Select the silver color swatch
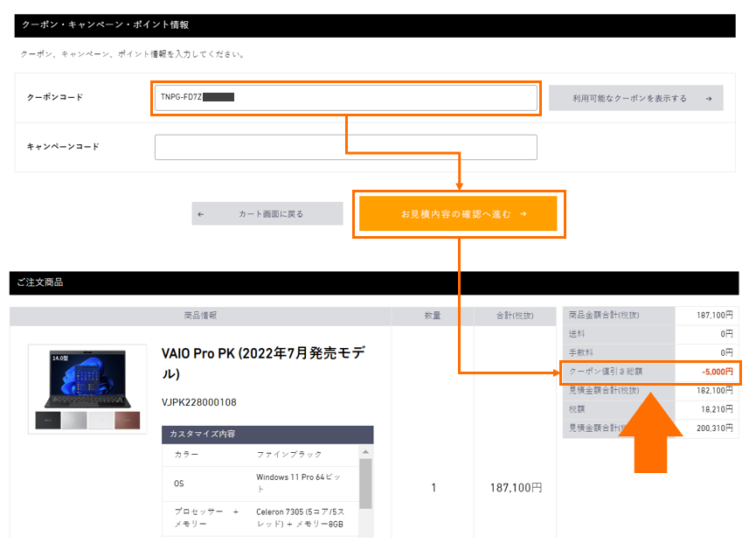This screenshot has width=756, height=557. [74, 421]
